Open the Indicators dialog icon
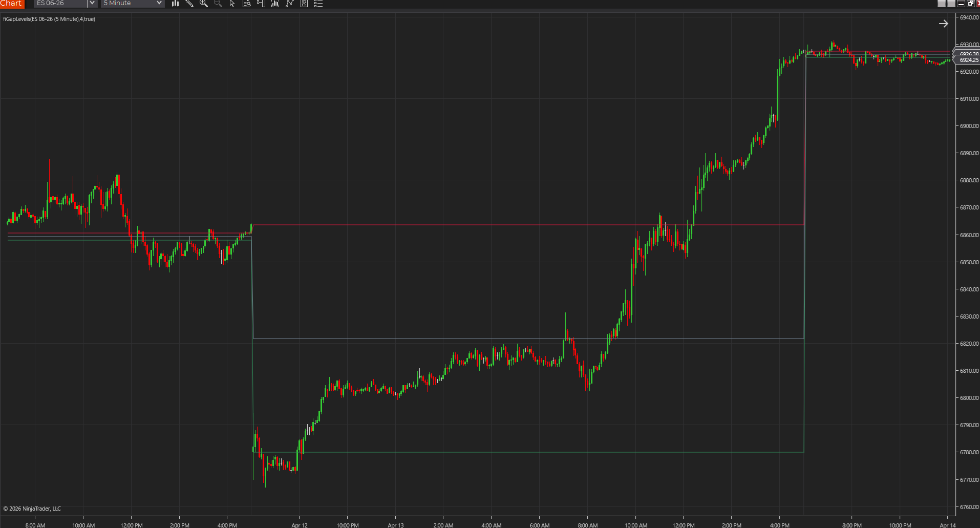 [x=275, y=4]
